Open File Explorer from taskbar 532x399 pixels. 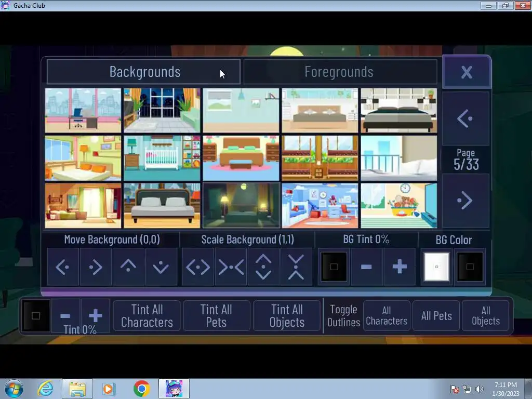tap(77, 389)
